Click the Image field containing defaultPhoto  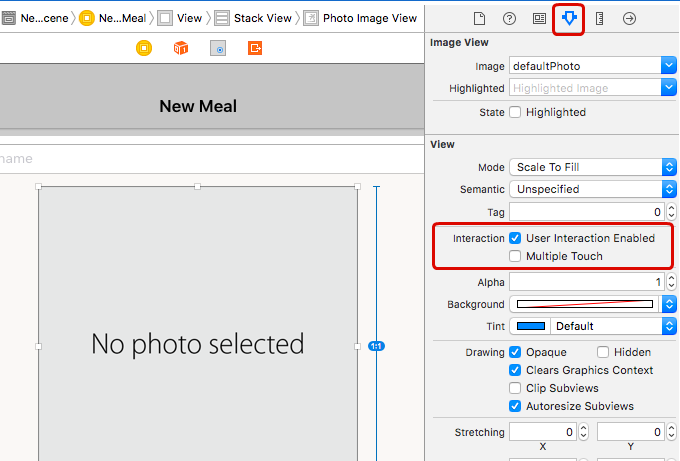click(x=585, y=66)
